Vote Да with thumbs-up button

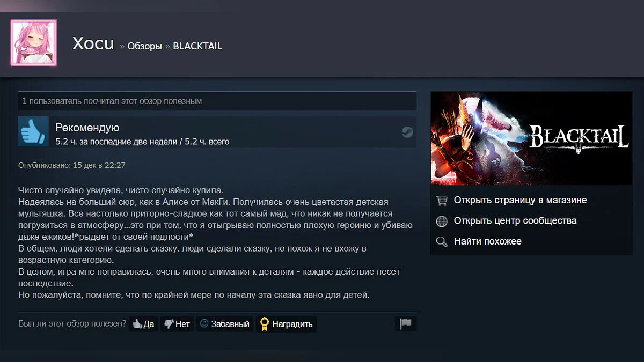pos(143,324)
